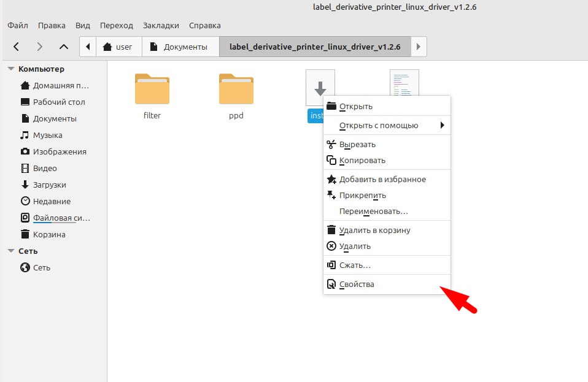The width and height of the screenshot is (588, 382).
Task: Select Удалить в корзину menu entry
Action: click(374, 230)
